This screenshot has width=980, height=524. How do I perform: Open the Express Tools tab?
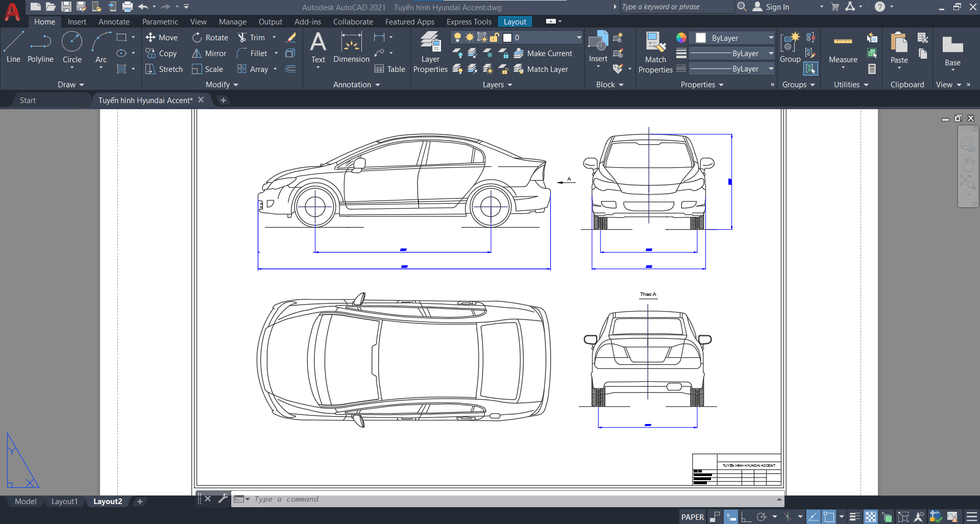click(x=469, y=22)
